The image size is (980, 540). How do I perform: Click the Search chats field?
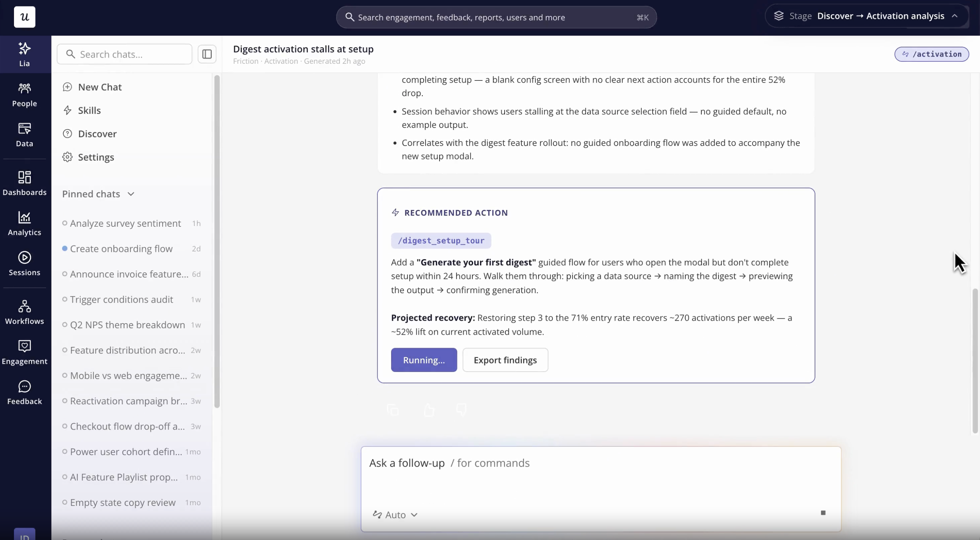tap(124, 54)
